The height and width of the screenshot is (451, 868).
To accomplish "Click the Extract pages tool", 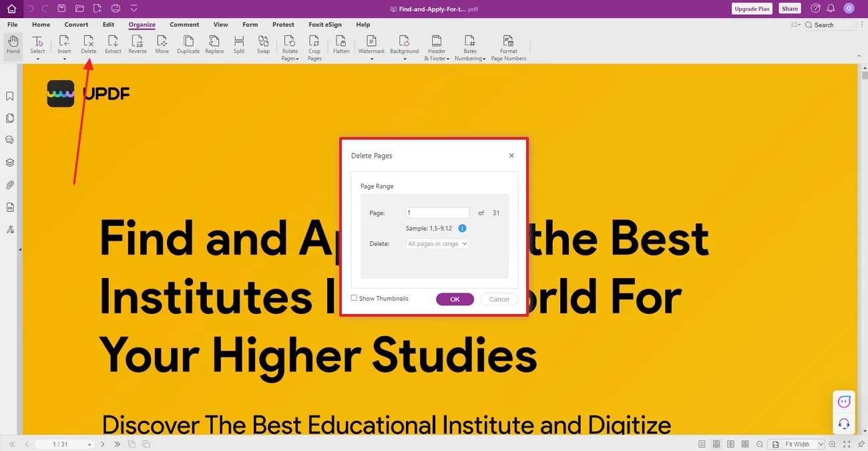I will [x=113, y=44].
